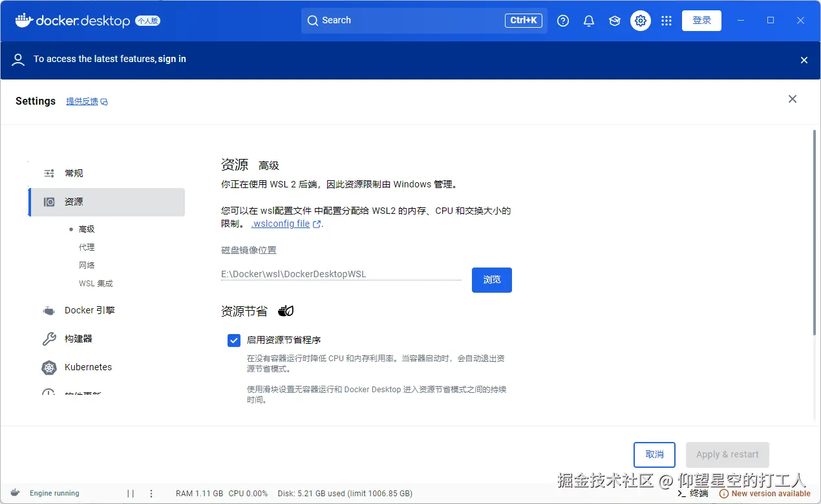Open the notifications bell icon
Screen dimensions: 821x504
(589, 21)
